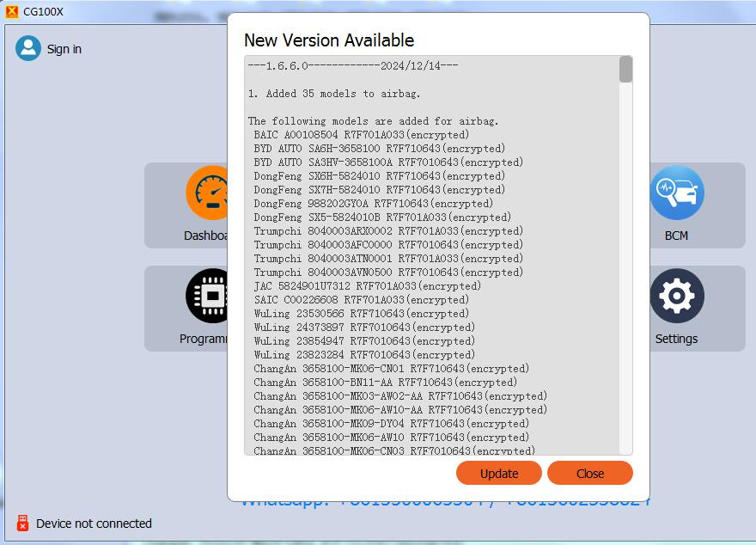The width and height of the screenshot is (756, 545).
Task: Click the Dashboard label under the gauge
Action: [205, 236]
